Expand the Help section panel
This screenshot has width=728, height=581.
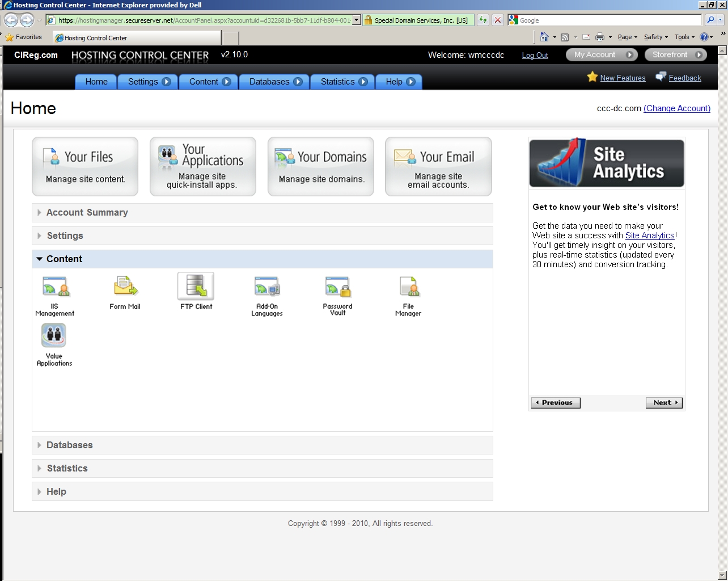263,492
